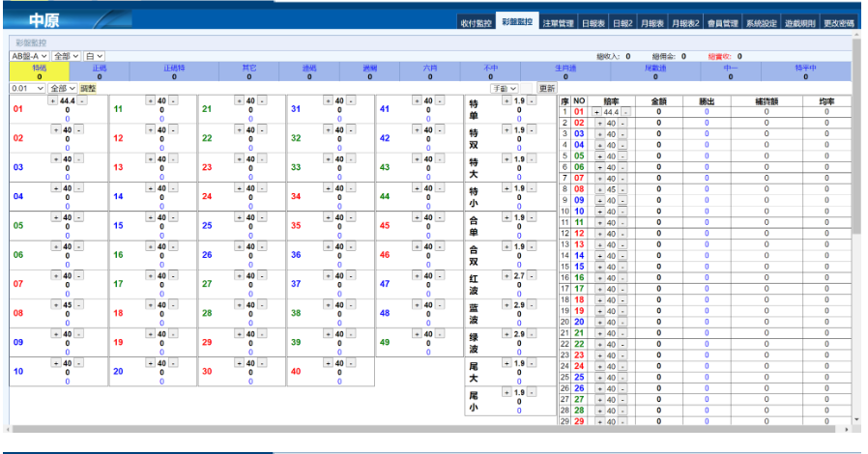868x454 pixels.
Task: Click plus in row 02 of odds table
Action: click(599, 123)
